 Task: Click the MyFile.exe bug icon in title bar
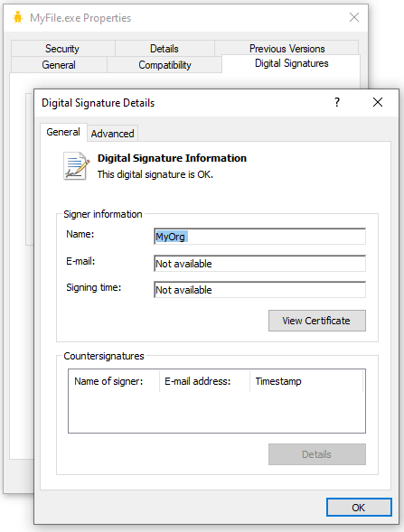[x=18, y=17]
